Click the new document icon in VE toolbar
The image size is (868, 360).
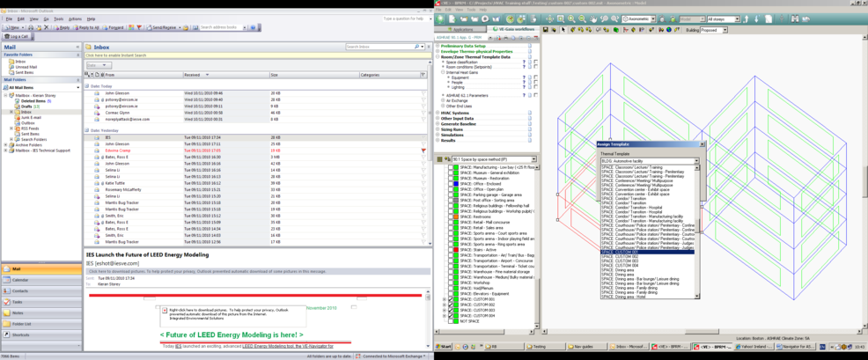[452, 18]
